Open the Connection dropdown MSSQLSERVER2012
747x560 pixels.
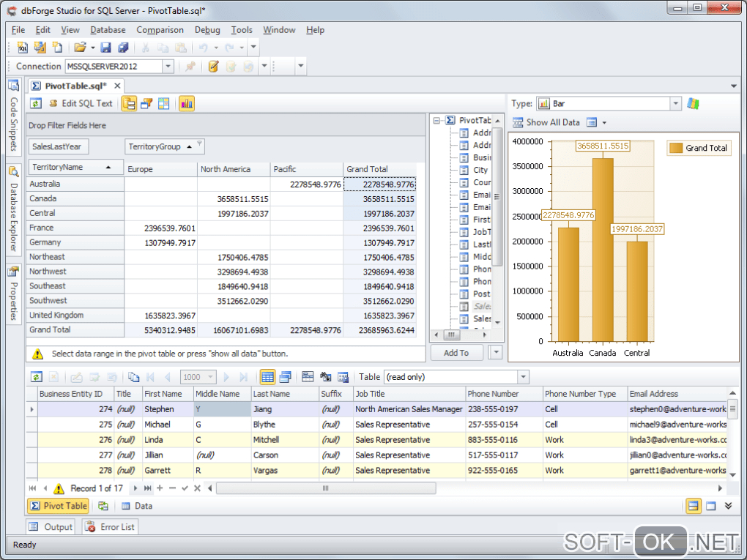pos(168,67)
